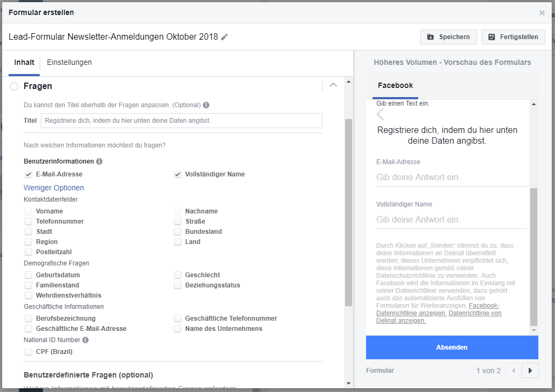Click the E-Mail-Adresse answer field in preview
Viewport: 555px width, 392px height.
[451, 177]
